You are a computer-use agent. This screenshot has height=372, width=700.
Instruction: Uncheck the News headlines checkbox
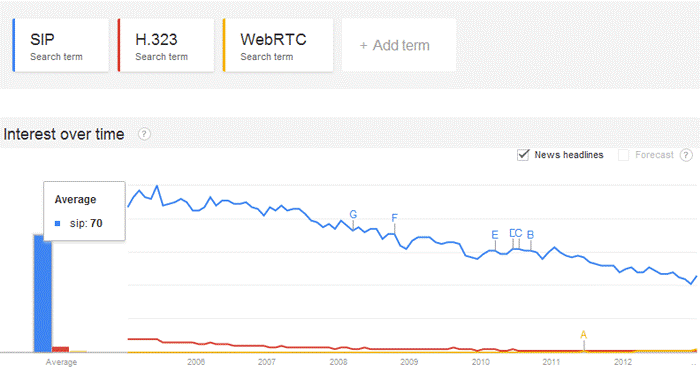coord(523,155)
